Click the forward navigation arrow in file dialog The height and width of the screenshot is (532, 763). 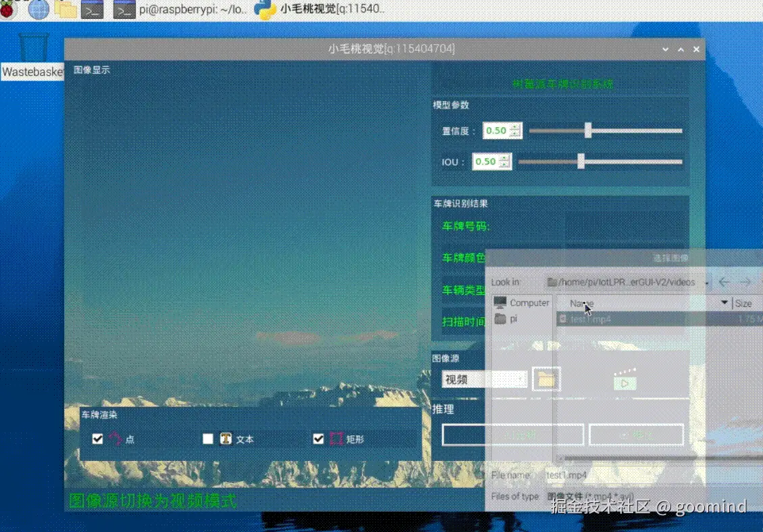(746, 282)
